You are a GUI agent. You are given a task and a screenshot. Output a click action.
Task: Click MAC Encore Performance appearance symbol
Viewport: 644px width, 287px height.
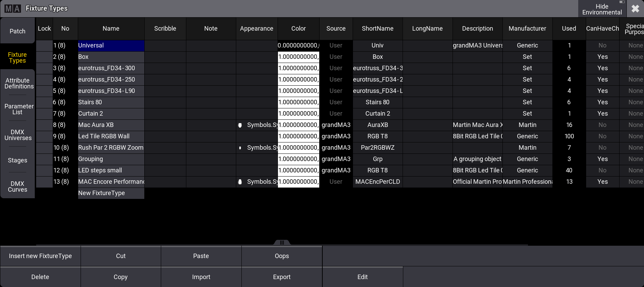tap(240, 182)
